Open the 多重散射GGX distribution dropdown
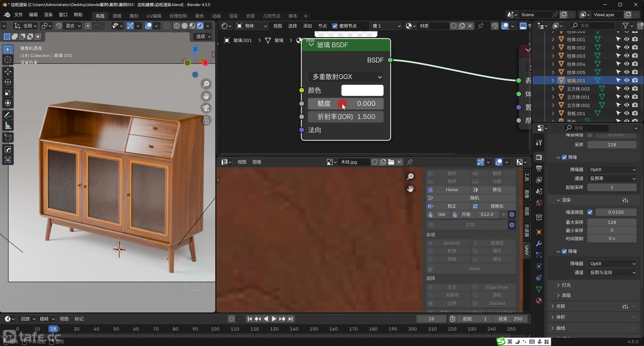Screen dimensions: 644x346 pyautogui.click(x=346, y=77)
